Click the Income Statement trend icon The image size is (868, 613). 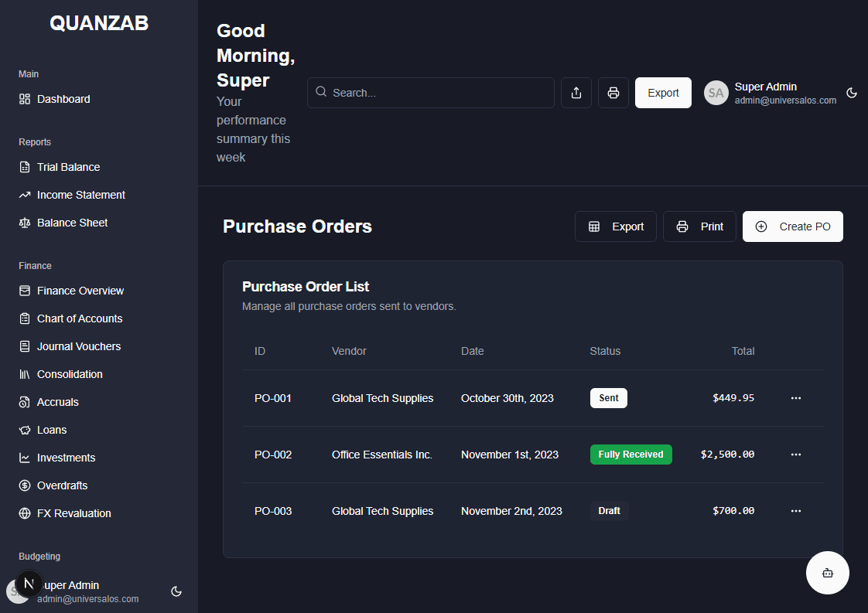(x=24, y=195)
